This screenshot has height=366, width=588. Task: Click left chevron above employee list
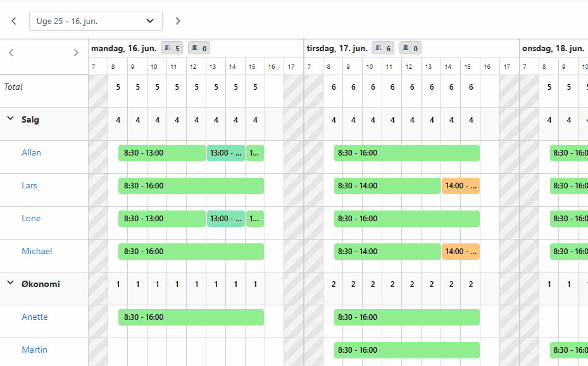[11, 52]
